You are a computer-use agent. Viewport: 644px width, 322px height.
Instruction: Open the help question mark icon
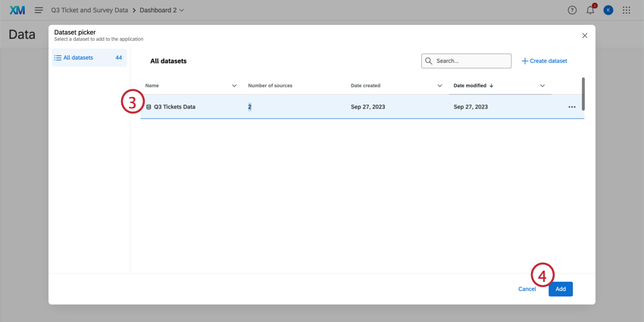pos(572,11)
